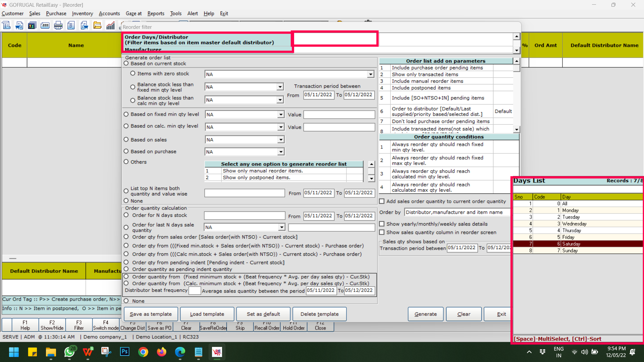Click the barcode label toolbar icon
Viewport: 644px width, 362px height.
pyautogui.click(x=45, y=25)
